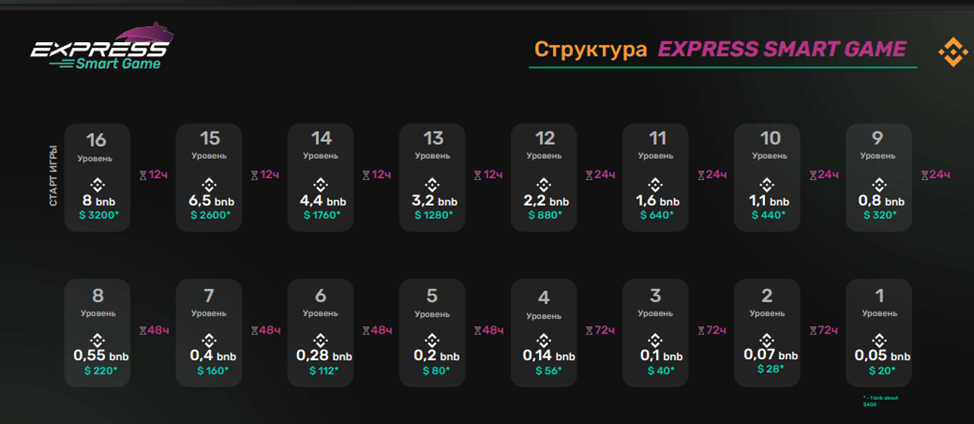Screen dimensions: 974x424
Task: Open the level 6 card
Action: coord(321,332)
